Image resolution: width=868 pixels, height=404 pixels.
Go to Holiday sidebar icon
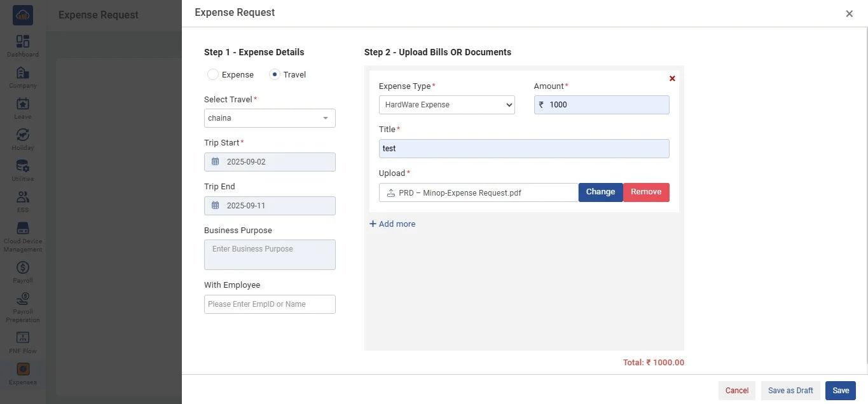[23, 135]
